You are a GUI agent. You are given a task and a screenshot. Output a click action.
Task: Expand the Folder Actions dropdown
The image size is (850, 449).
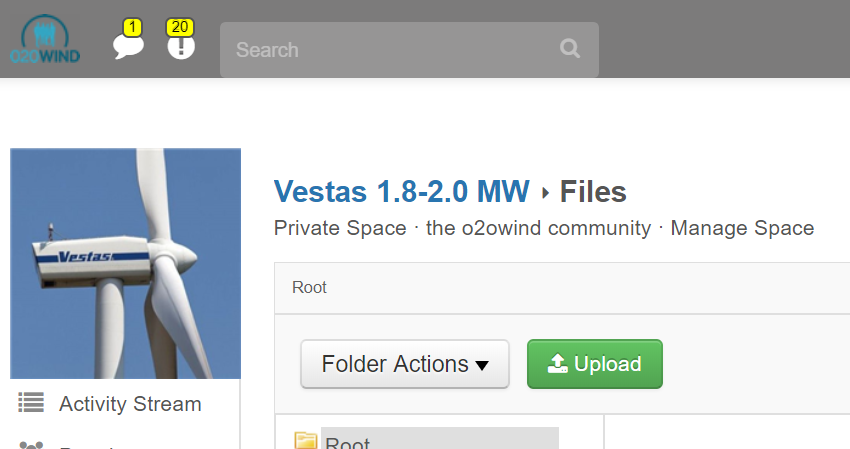tap(405, 364)
